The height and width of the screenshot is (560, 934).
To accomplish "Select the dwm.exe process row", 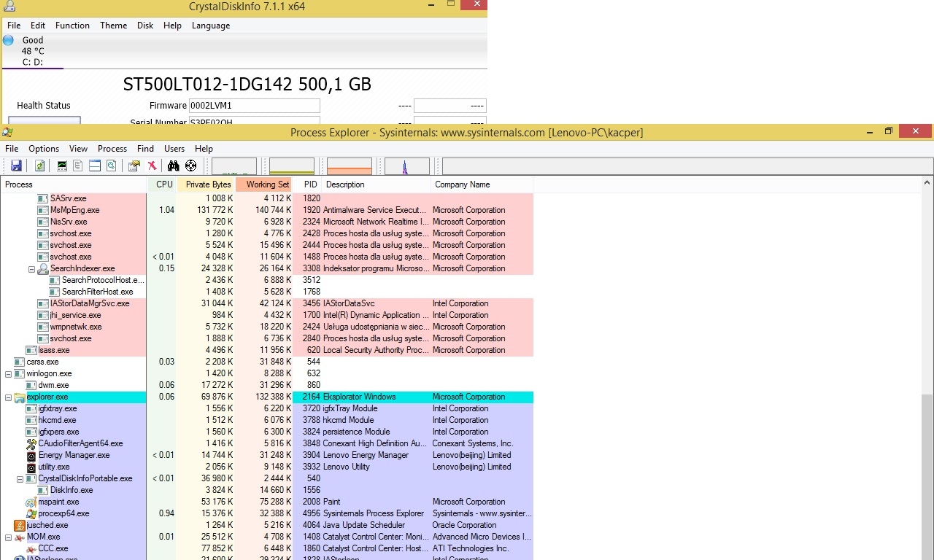I will pyautogui.click(x=267, y=385).
